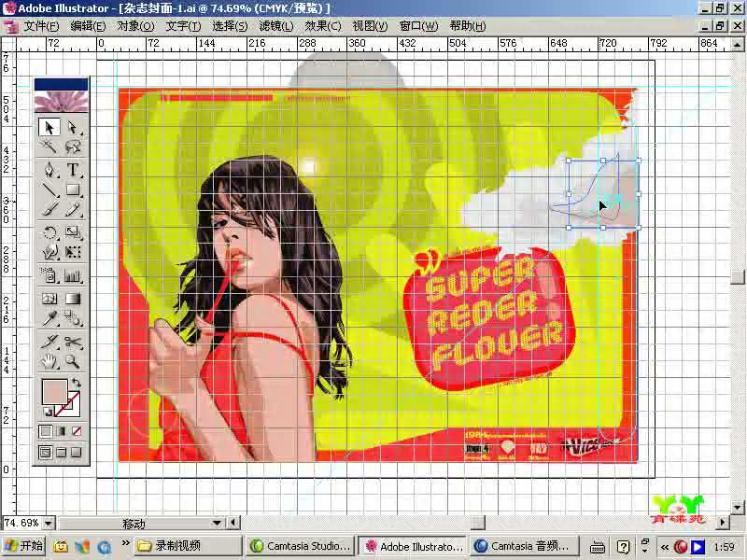Choose the Rotate tool
This screenshot has width=747, height=560.
coord(49,232)
